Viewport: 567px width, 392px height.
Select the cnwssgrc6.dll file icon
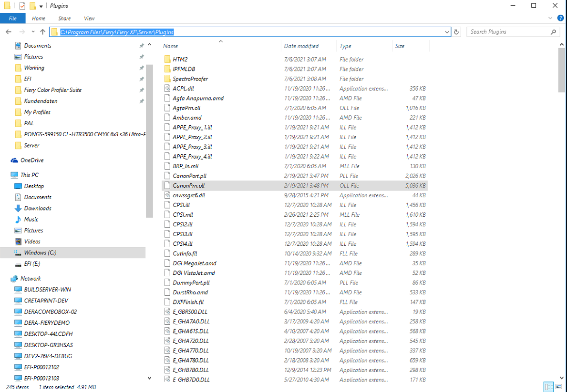click(x=167, y=195)
